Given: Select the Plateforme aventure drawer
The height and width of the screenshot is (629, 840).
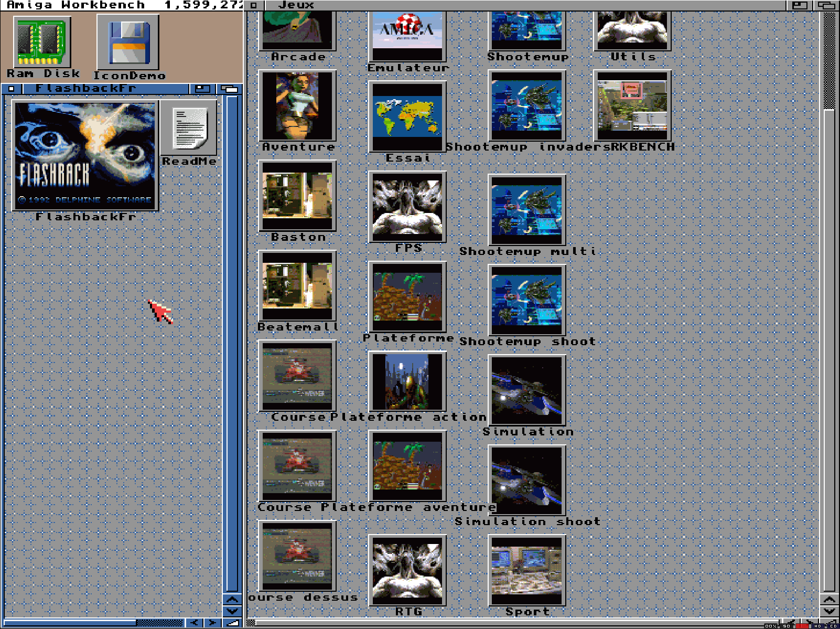Looking at the screenshot, I should coord(407,466).
